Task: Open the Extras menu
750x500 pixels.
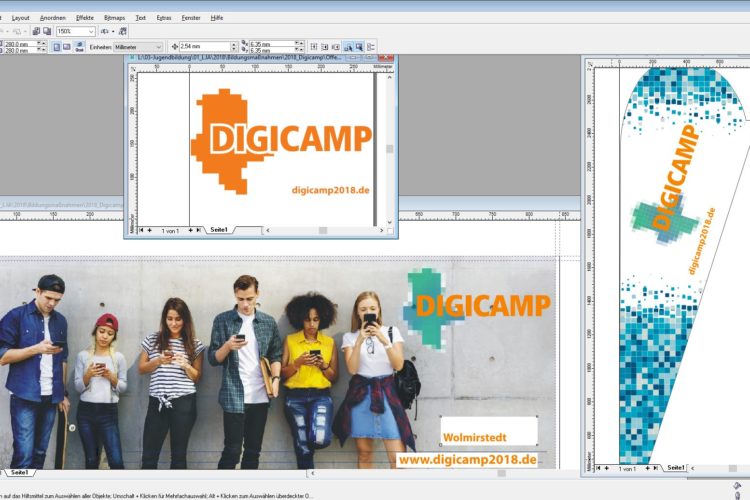Action: click(164, 18)
